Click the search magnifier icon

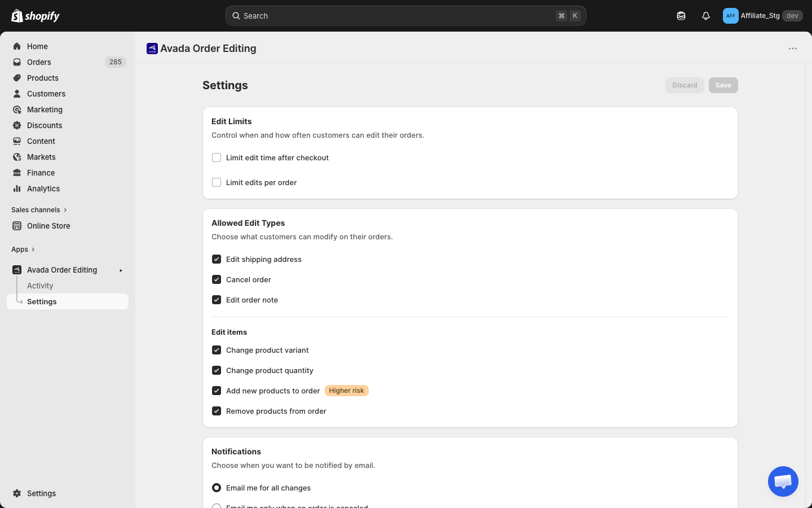[236, 16]
